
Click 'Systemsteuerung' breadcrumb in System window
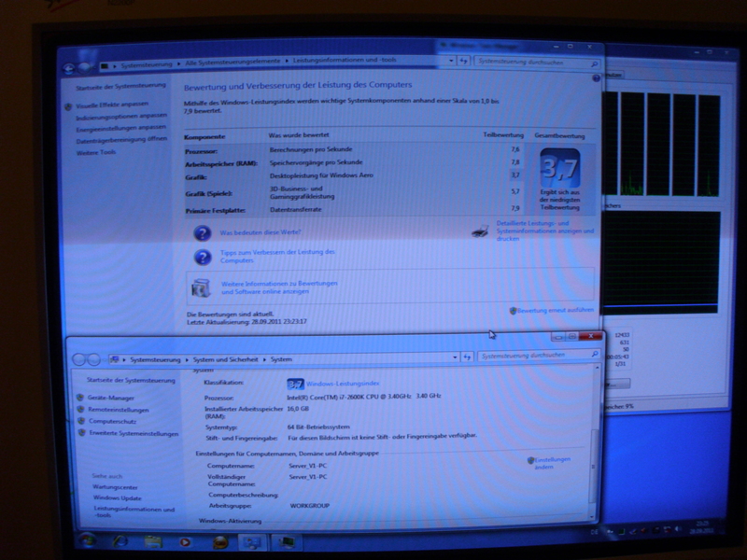(x=155, y=360)
